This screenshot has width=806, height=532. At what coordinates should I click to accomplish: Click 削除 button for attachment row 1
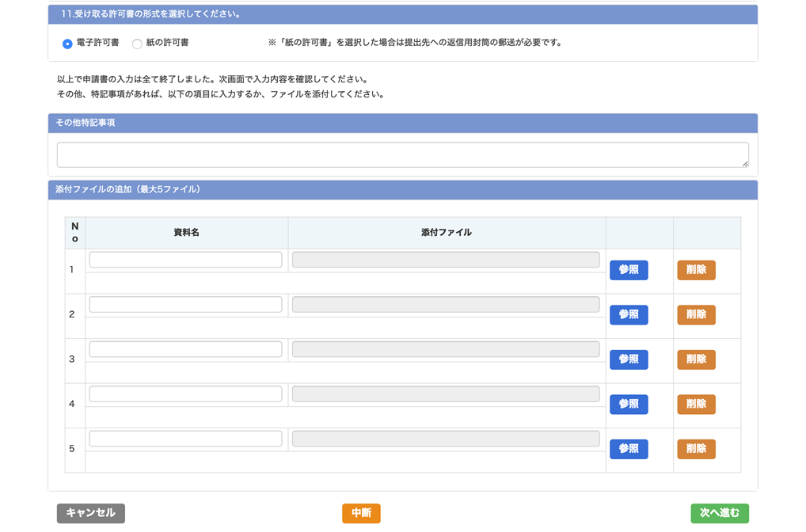point(696,270)
